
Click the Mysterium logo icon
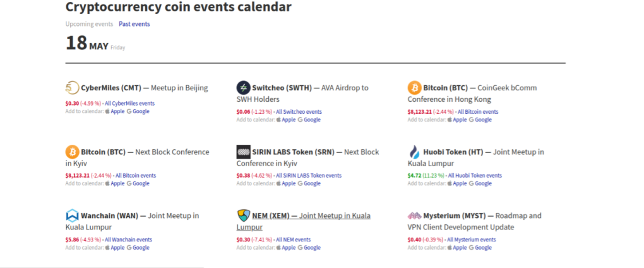tap(414, 216)
